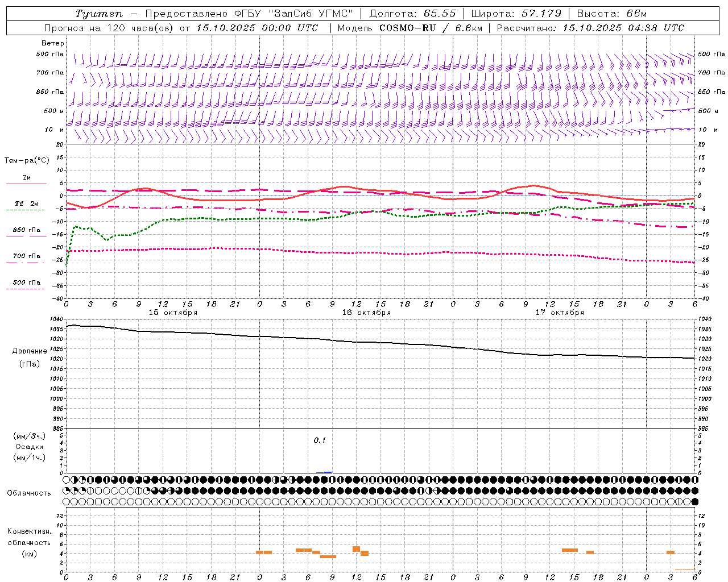Image resolution: width=728 pixels, height=582 pixels.
Task: Click the Тем-ра(°C) axis title
Action: coord(27,161)
